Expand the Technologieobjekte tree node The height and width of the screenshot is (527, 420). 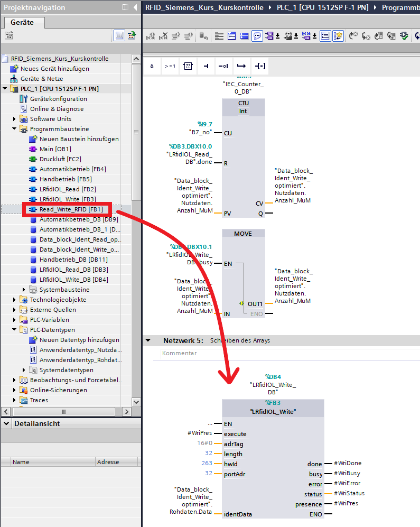click(x=15, y=300)
